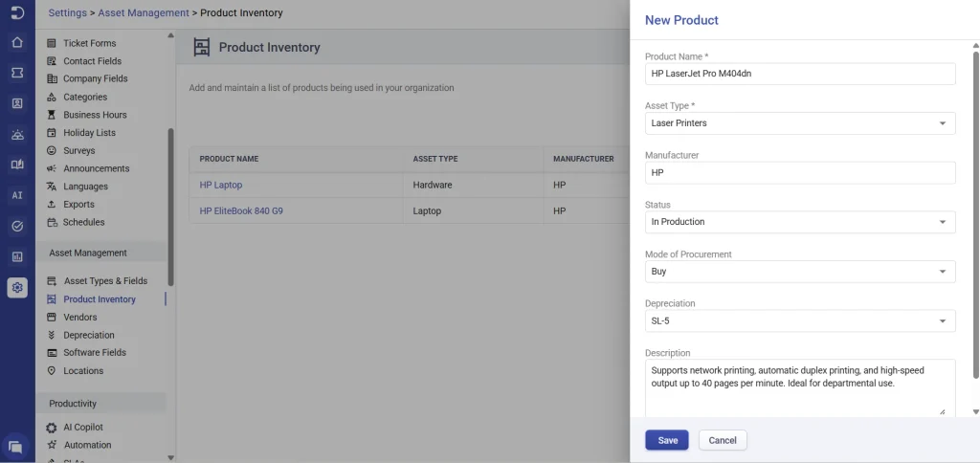Image resolution: width=980 pixels, height=463 pixels.
Task: Open the contacts icon in left rail
Action: [17, 103]
